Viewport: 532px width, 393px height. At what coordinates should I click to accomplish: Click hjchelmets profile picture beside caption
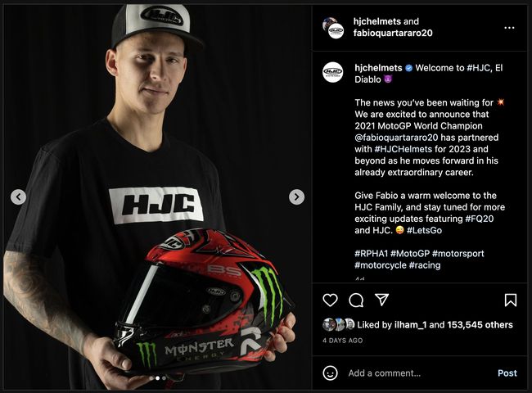coord(332,72)
